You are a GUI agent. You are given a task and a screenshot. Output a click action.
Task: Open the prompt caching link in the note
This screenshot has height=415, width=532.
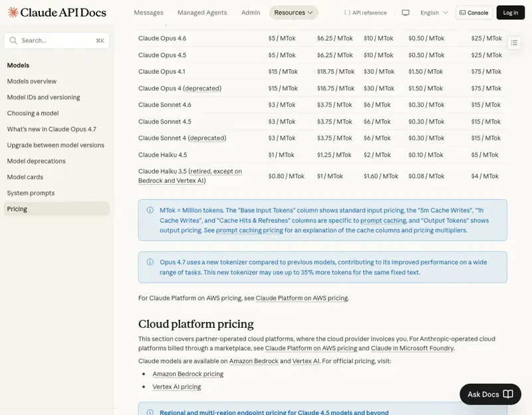[x=383, y=221]
